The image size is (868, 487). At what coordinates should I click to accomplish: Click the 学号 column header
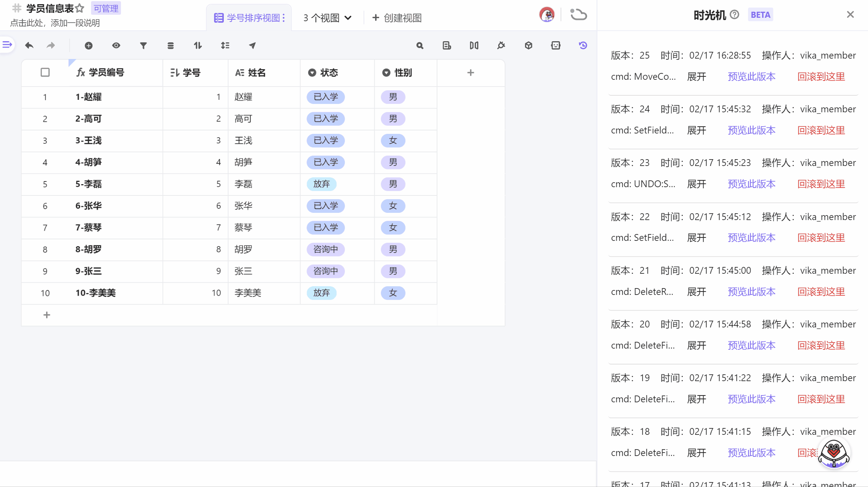[x=195, y=73]
